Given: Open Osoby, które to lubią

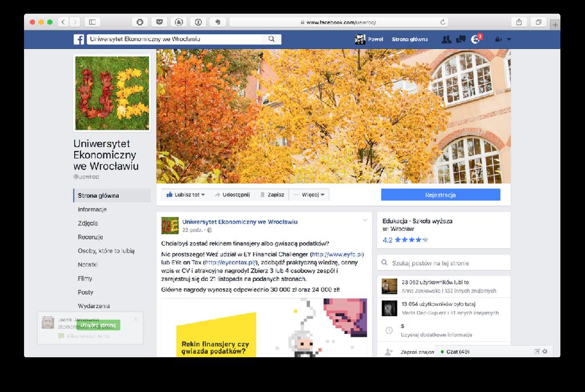Looking at the screenshot, I should [x=106, y=250].
